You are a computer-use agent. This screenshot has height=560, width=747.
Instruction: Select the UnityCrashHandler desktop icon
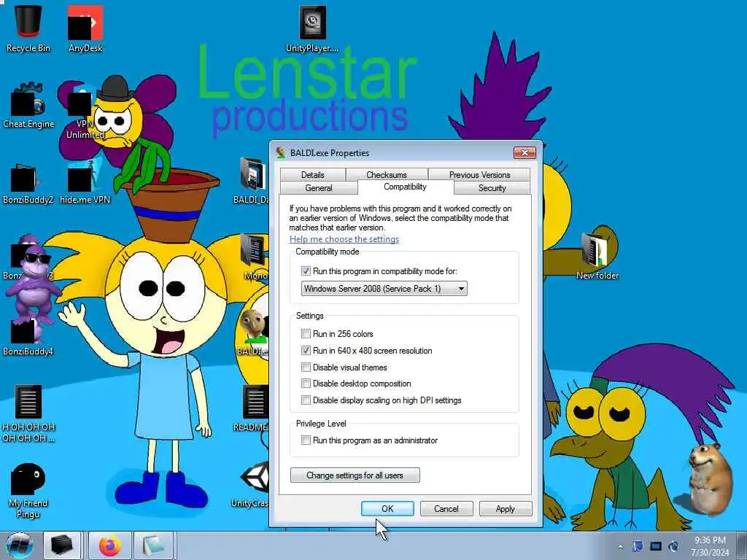(252, 485)
